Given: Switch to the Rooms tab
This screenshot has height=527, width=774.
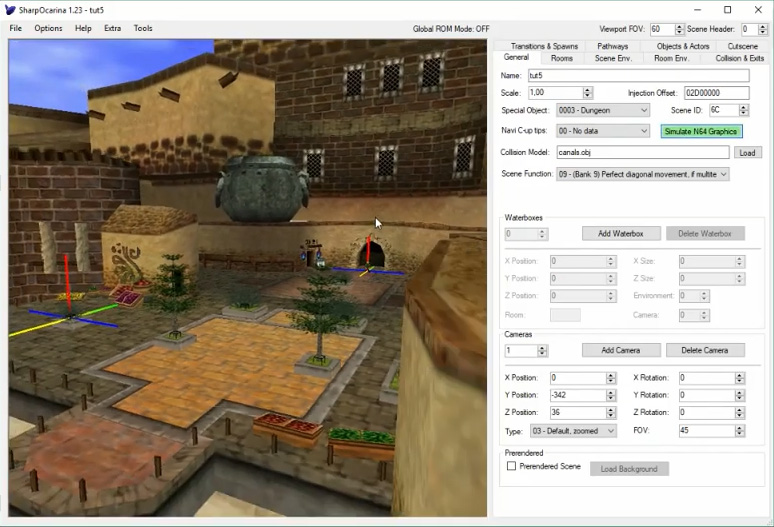Looking at the screenshot, I should click(x=562, y=58).
